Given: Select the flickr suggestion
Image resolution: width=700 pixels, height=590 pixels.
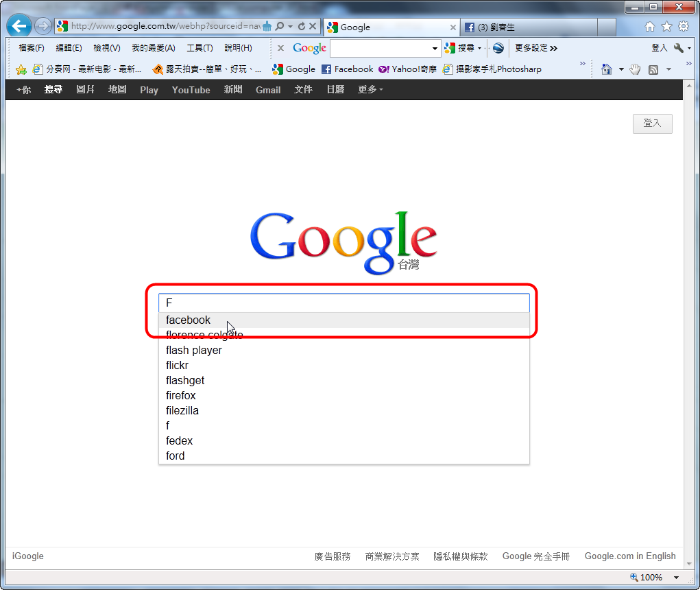Looking at the screenshot, I should 343,366.
